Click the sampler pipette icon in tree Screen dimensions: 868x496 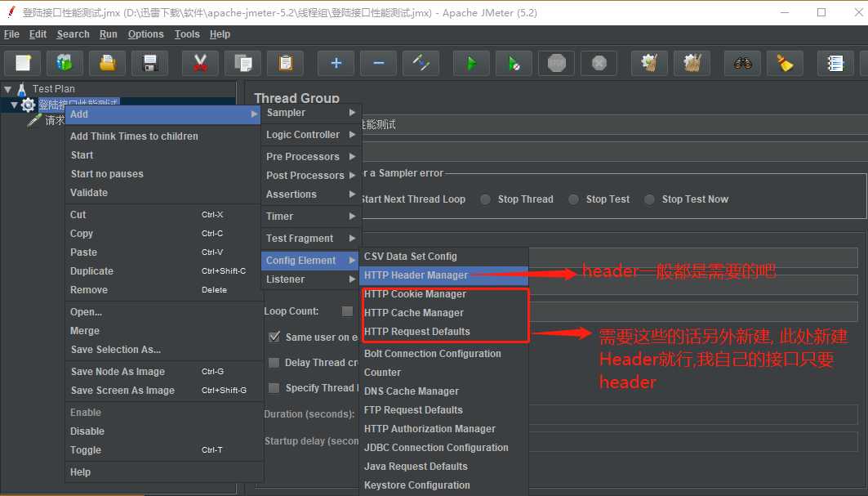pos(34,120)
